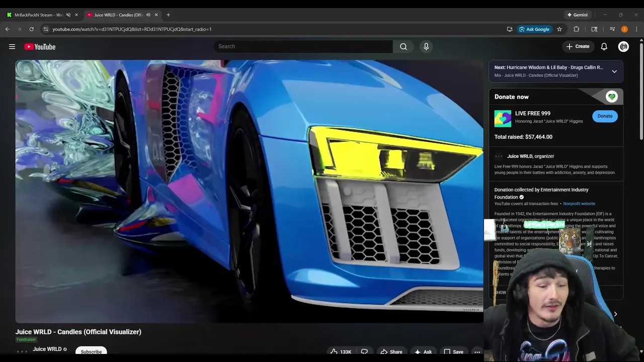644x362 pixels.
Task: Click 'Honoring Jarad "Juice WRLD" Higgins' text
Action: [x=549, y=121]
